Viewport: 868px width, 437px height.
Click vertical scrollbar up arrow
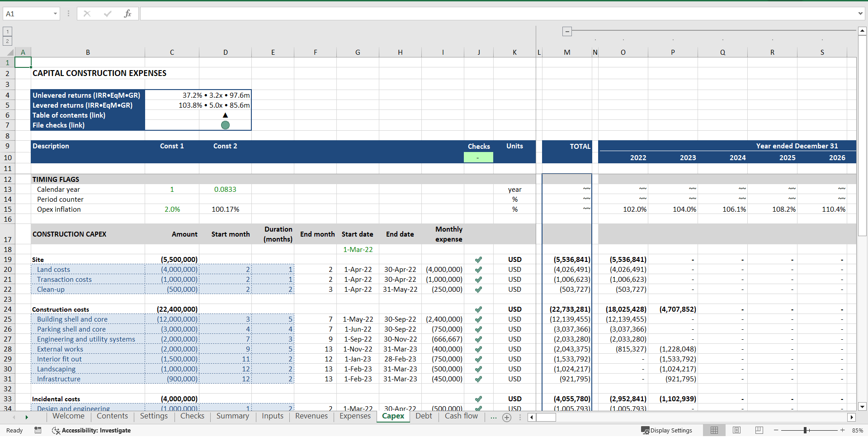click(x=862, y=31)
